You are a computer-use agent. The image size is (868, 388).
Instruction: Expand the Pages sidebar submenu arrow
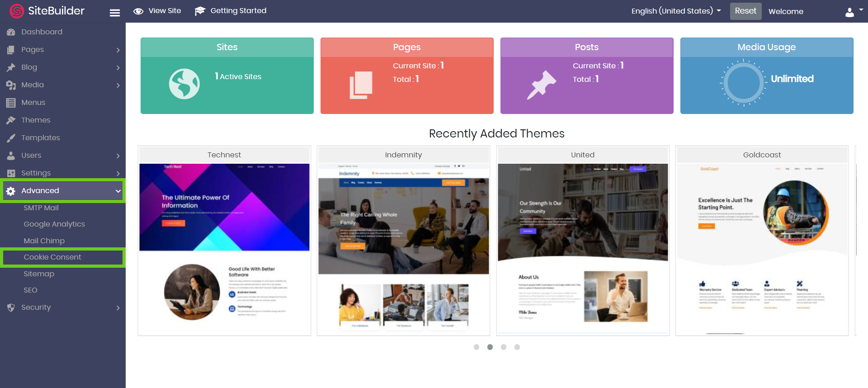(x=118, y=50)
